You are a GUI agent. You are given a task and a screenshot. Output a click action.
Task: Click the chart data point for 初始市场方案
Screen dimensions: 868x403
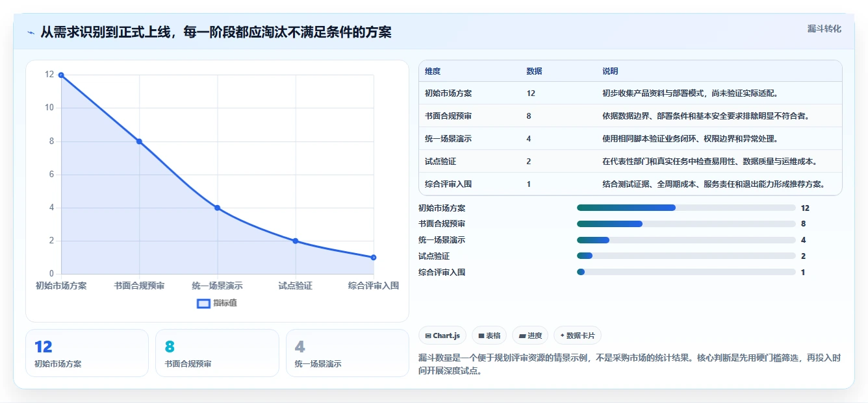click(x=61, y=75)
